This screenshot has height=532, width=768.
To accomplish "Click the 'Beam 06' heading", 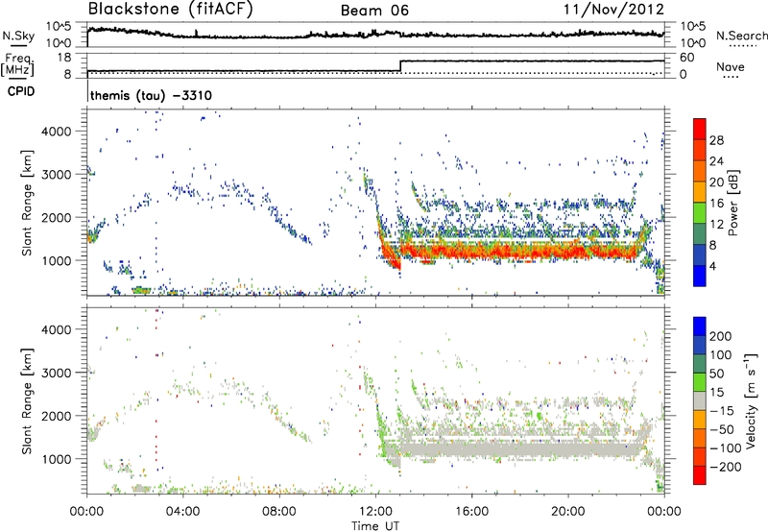I will 374,11.
